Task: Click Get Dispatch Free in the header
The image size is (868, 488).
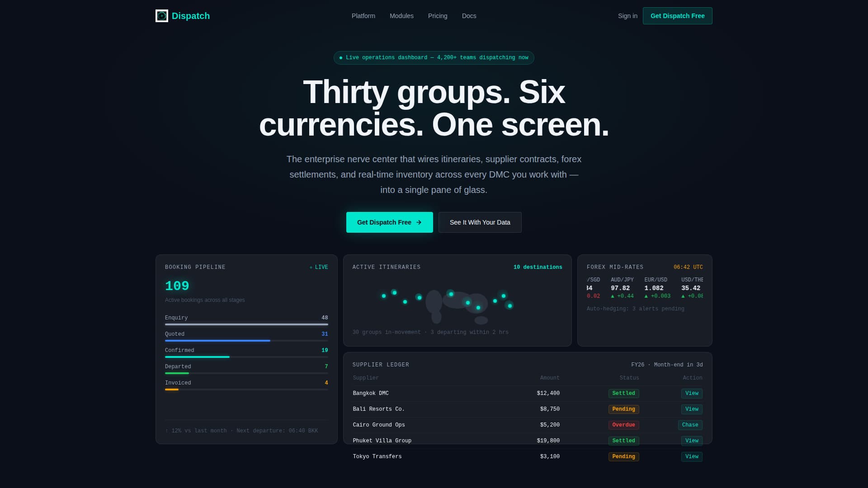Action: (677, 16)
